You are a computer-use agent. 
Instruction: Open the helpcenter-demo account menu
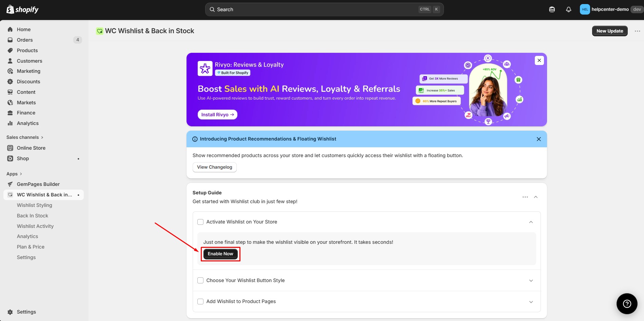[611, 9]
